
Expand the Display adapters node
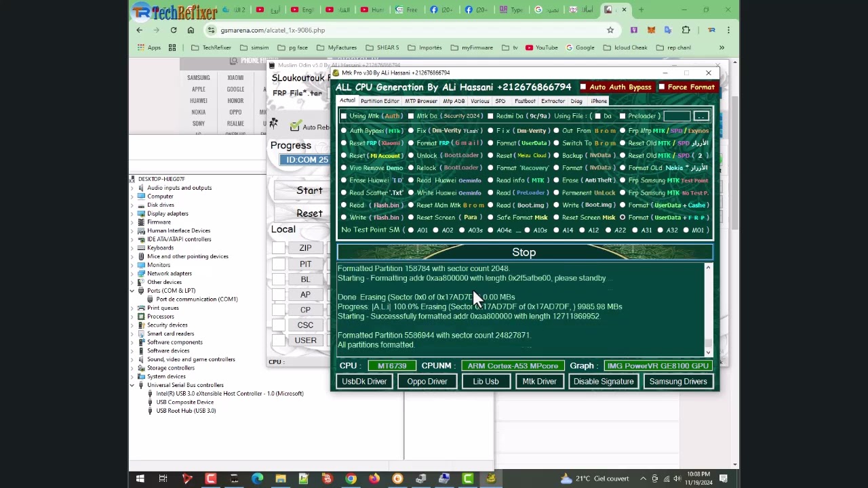pos(133,213)
